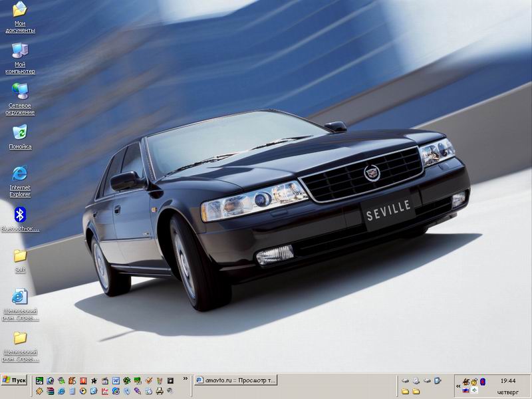
Task: Expand hidden quick launch icons chevron
Action: coord(186,378)
